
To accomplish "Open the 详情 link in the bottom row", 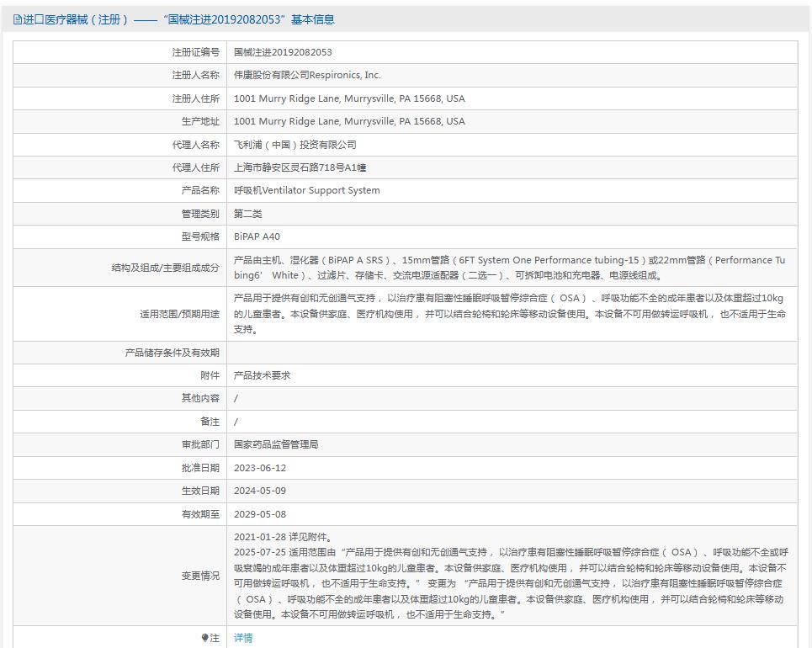I will point(243,638).
